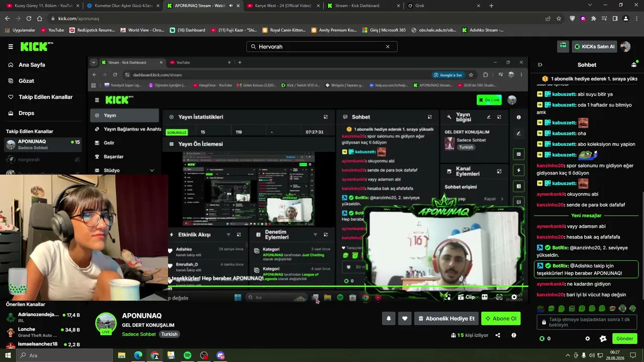Launch Spotify from the taskbar
The image size is (644, 362).
[x=187, y=355]
